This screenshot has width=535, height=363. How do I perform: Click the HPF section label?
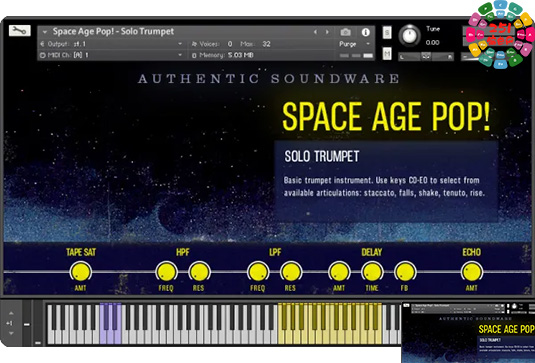(183, 252)
